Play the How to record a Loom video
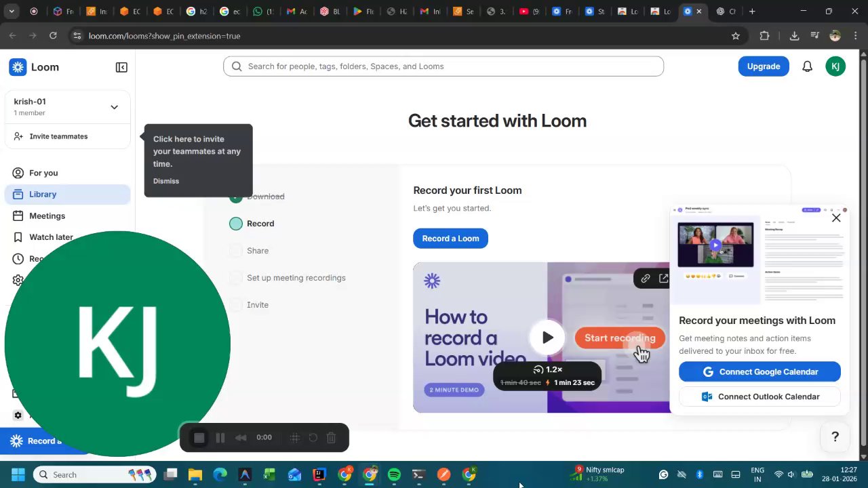The height and width of the screenshot is (488, 868). [x=548, y=338]
